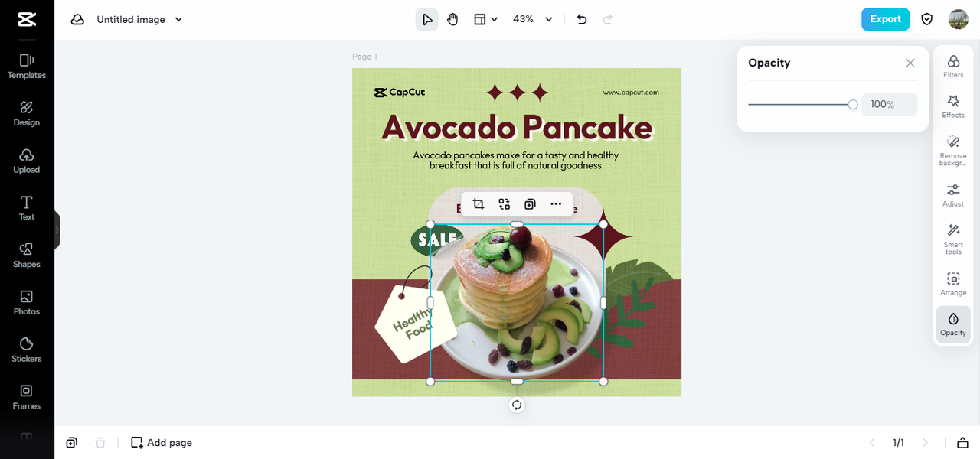
Task: Open the Arrange tool
Action: 953,284
